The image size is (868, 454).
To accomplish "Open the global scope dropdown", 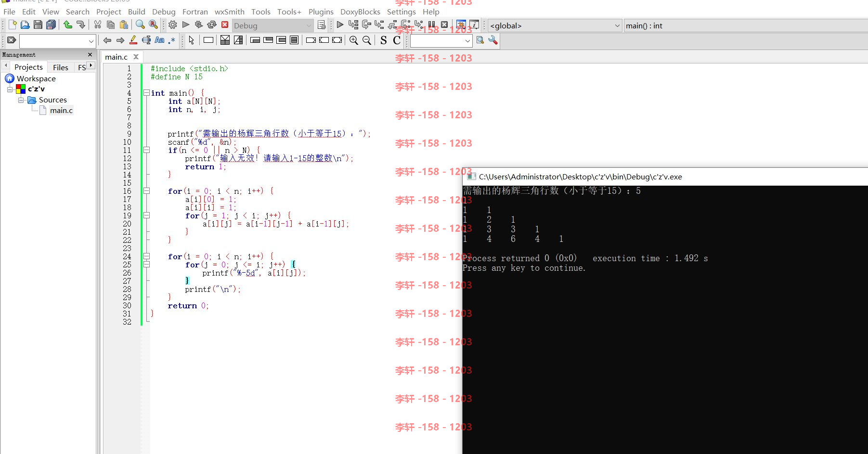I will 555,25.
